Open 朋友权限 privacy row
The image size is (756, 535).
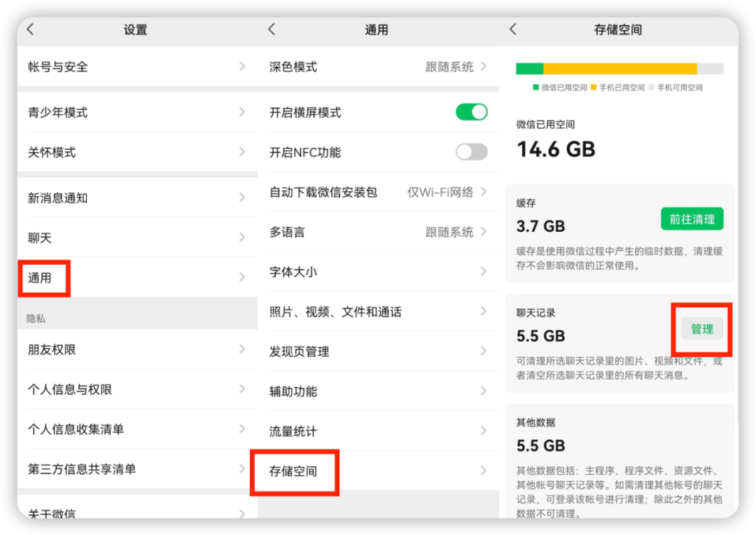(137, 349)
